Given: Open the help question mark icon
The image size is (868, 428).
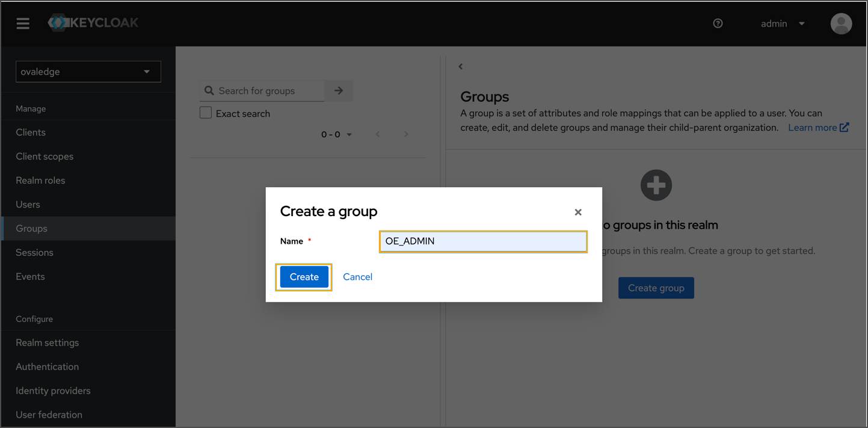Looking at the screenshot, I should [x=718, y=23].
